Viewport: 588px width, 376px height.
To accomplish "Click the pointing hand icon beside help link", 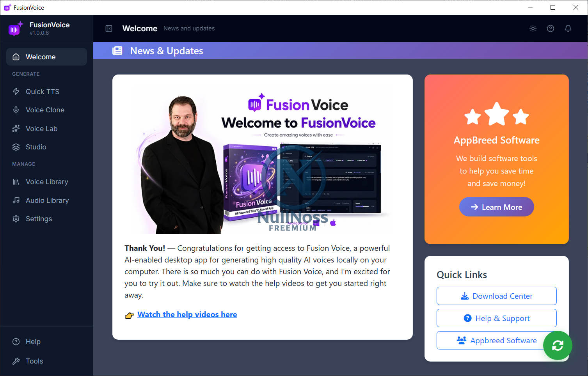I will 130,316.
